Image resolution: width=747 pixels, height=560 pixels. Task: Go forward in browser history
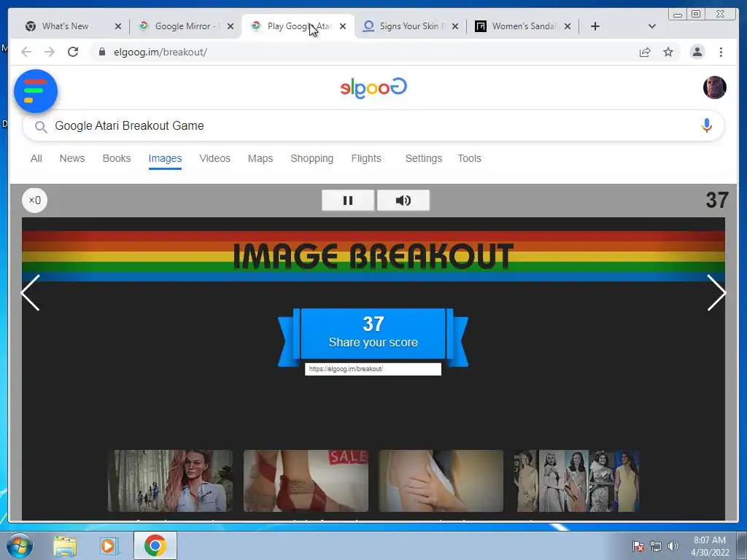coord(50,52)
